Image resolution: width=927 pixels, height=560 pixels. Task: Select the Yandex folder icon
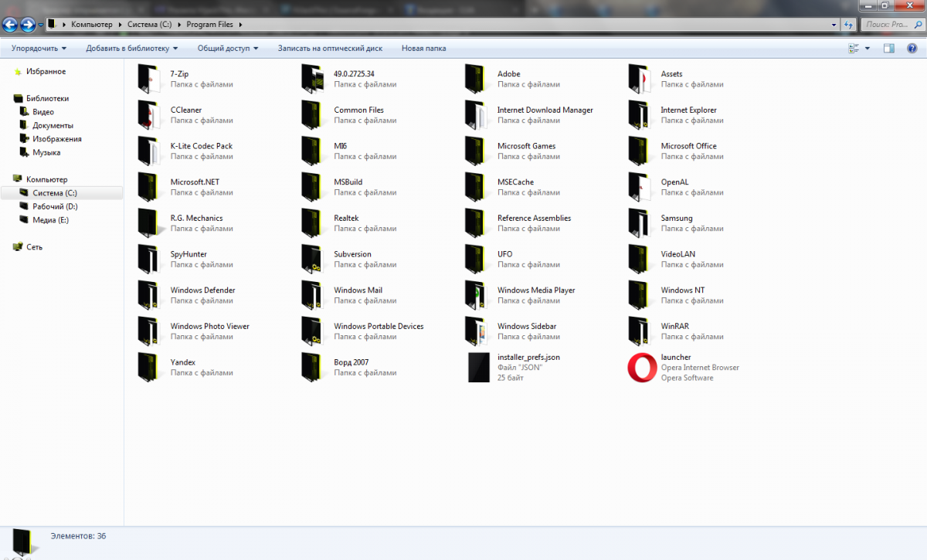[x=148, y=367]
